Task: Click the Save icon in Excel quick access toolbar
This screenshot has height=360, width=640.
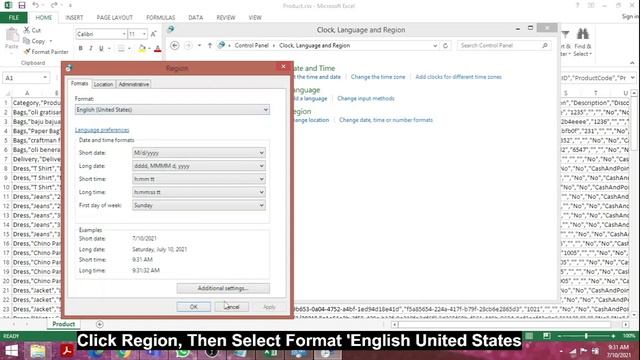Action: (x=22, y=5)
